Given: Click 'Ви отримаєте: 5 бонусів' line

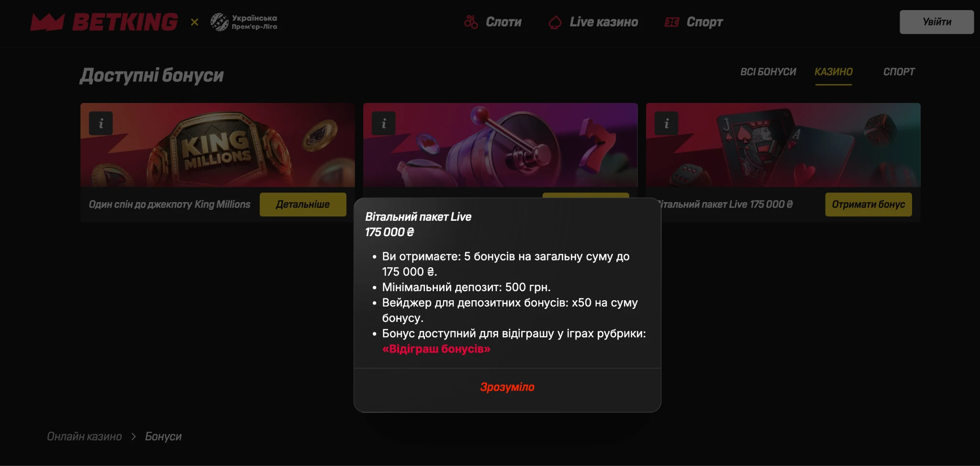Looking at the screenshot, I should click(505, 264).
